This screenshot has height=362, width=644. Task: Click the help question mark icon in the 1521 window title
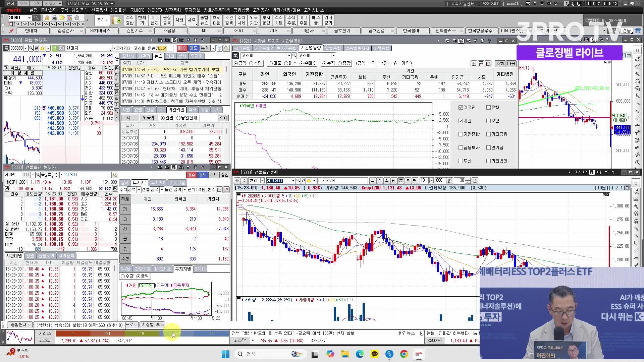click(489, 41)
